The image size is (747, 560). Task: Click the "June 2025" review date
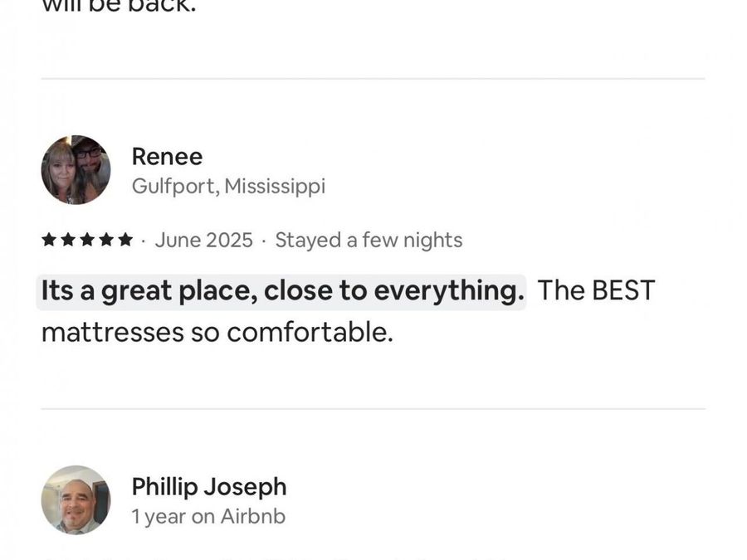coord(203,241)
